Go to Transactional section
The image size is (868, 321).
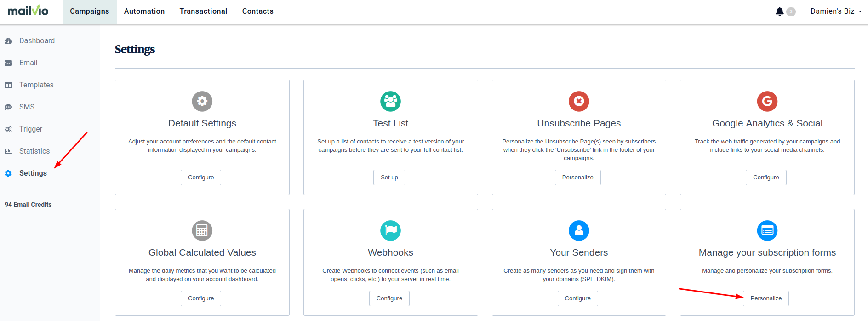coord(203,11)
